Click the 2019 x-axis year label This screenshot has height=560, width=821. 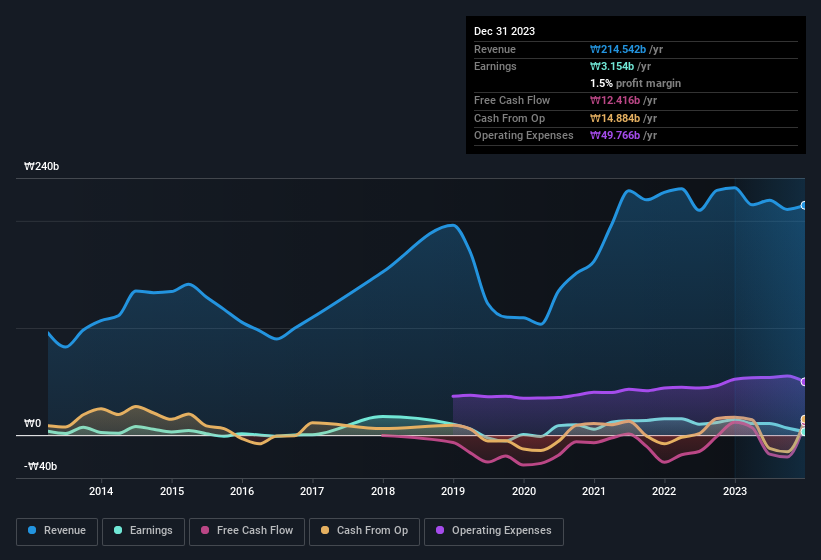click(x=453, y=491)
